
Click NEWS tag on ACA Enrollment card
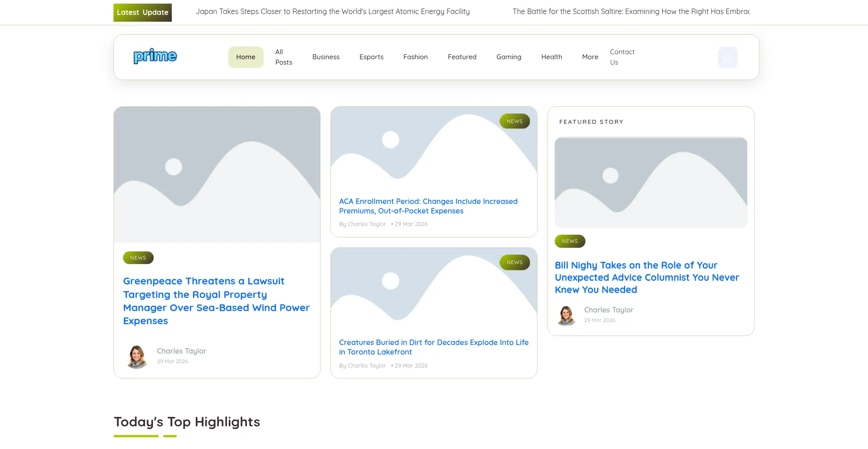pyautogui.click(x=514, y=121)
